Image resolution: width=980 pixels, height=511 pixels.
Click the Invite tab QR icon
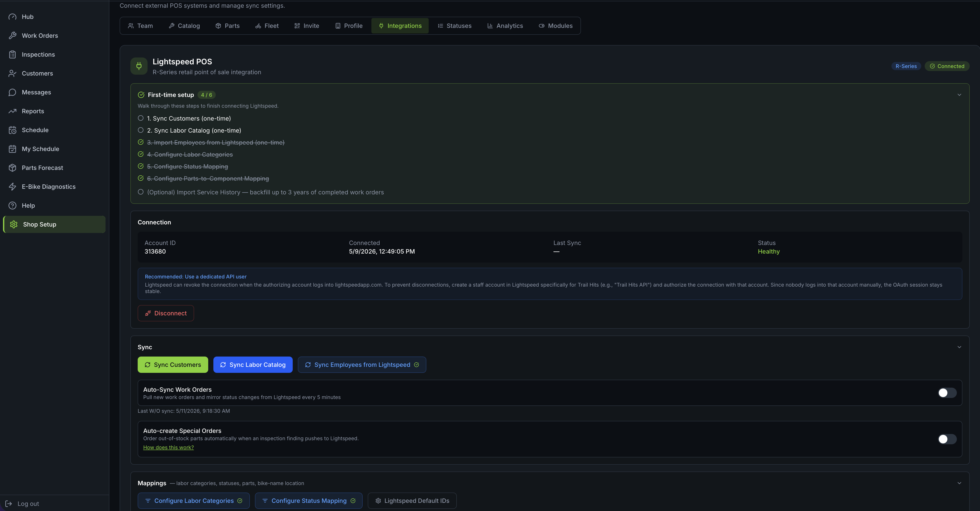[x=297, y=26]
